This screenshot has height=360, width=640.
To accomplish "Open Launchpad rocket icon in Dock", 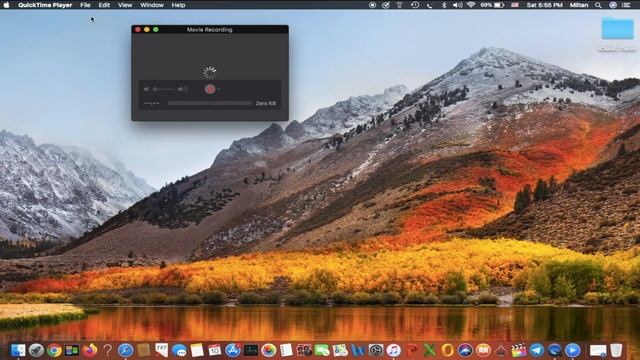I will pyautogui.click(x=36, y=350).
